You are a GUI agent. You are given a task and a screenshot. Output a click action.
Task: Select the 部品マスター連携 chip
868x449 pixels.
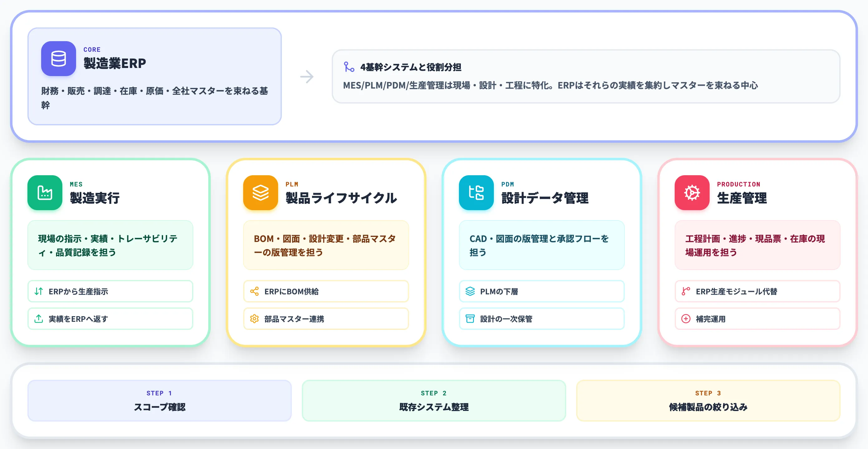point(326,319)
